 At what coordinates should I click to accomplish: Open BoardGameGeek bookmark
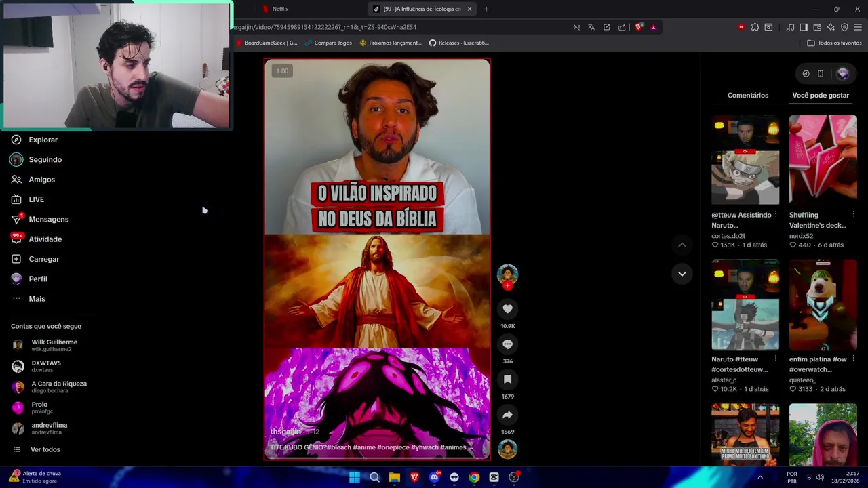click(x=267, y=43)
